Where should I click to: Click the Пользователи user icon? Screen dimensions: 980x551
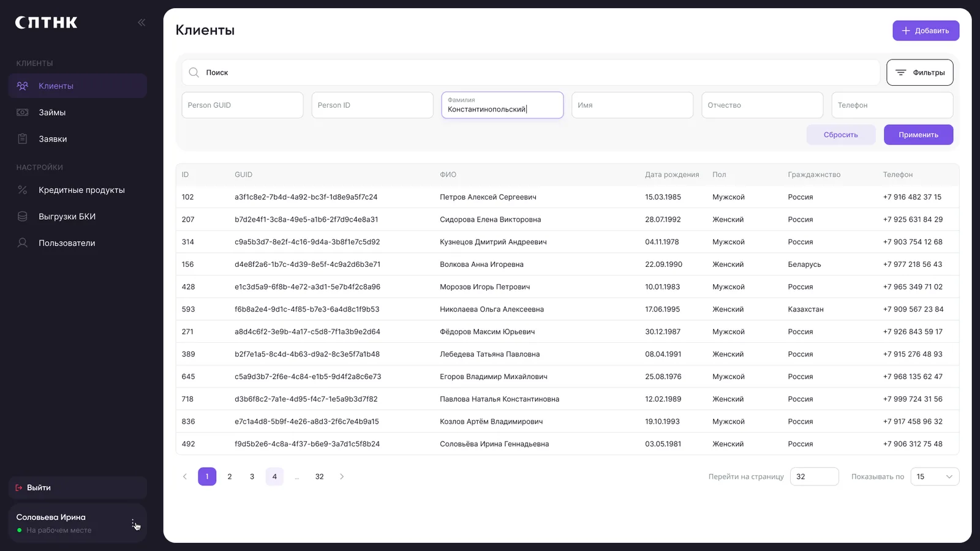23,242
